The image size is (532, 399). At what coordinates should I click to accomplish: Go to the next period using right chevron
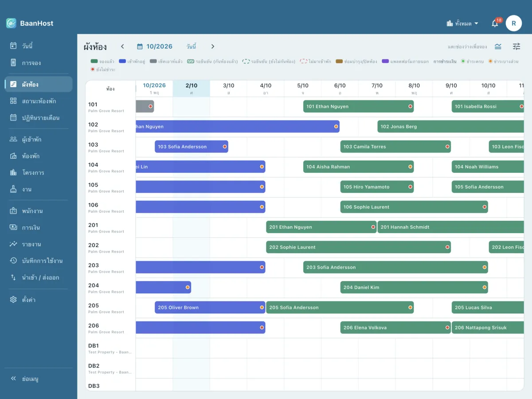(213, 47)
